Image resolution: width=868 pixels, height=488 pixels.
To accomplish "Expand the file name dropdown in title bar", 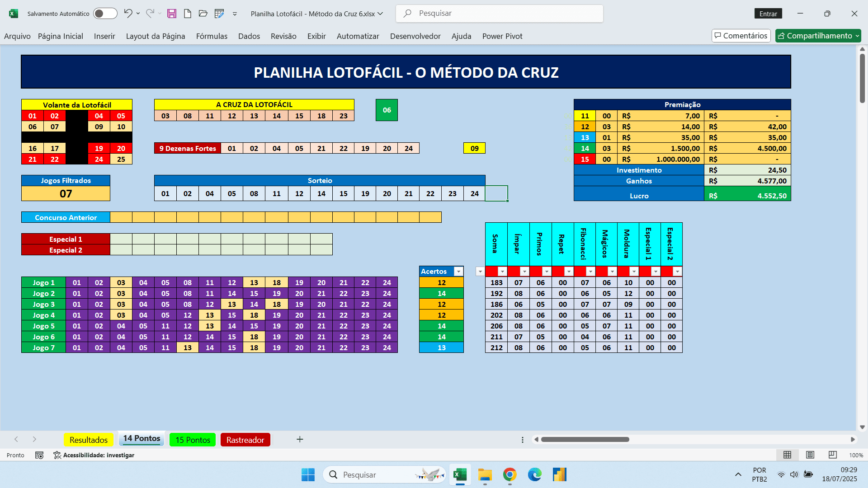I will 380,14.
